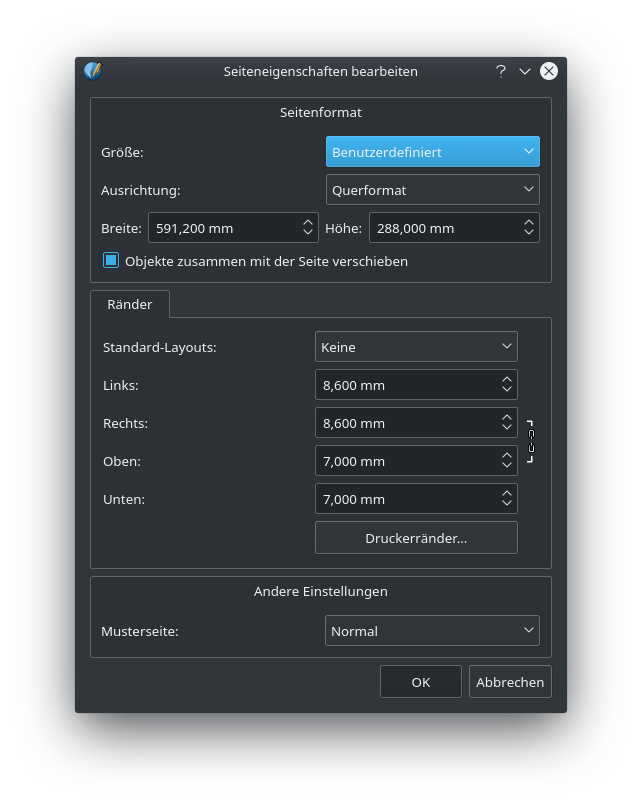Confirm with the OK button

[x=420, y=682]
